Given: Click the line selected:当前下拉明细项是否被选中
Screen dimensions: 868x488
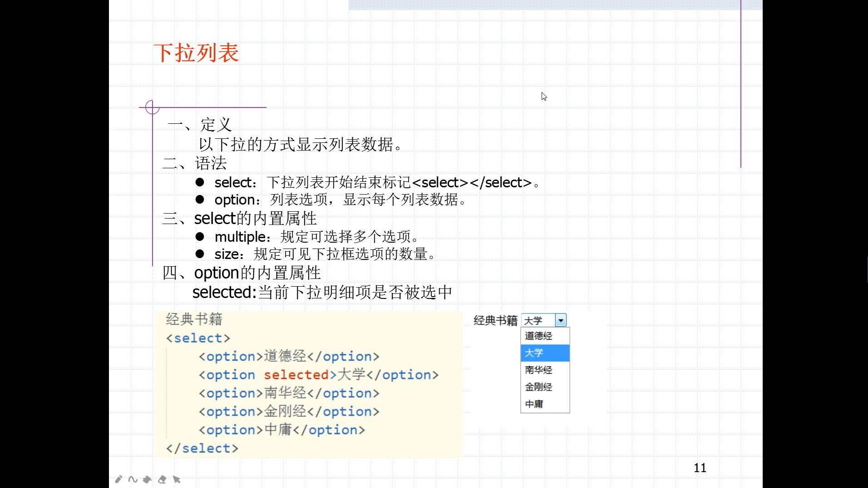Looking at the screenshot, I should click(x=322, y=292).
